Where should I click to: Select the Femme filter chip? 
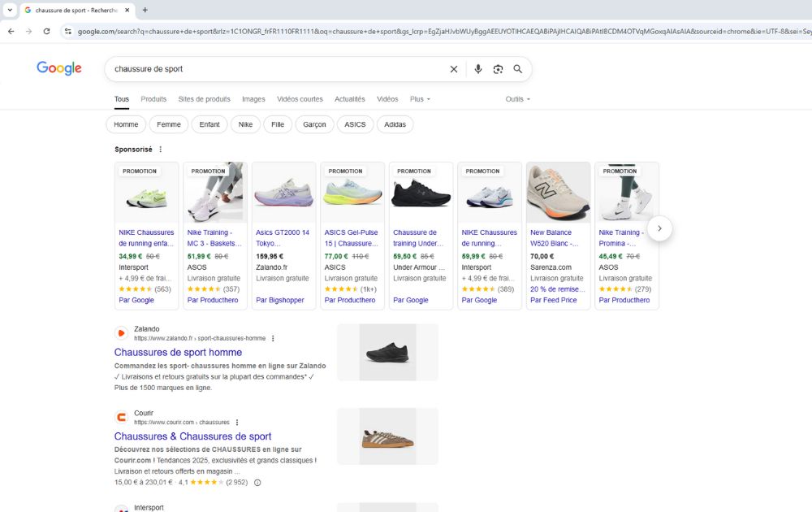point(169,124)
